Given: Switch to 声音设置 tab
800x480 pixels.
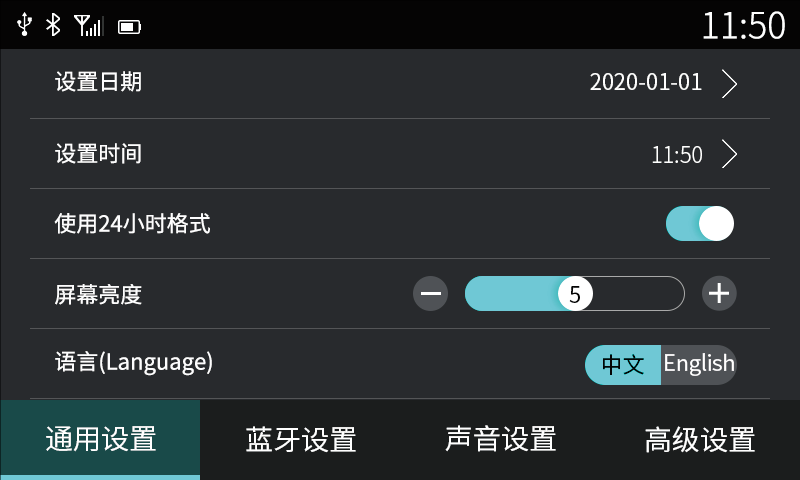Looking at the screenshot, I should tap(500, 440).
